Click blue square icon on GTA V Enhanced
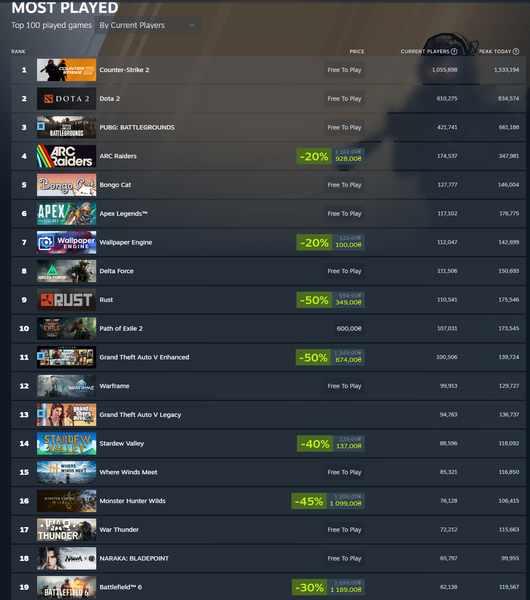Viewport: 530px width, 600px height. 41,356
